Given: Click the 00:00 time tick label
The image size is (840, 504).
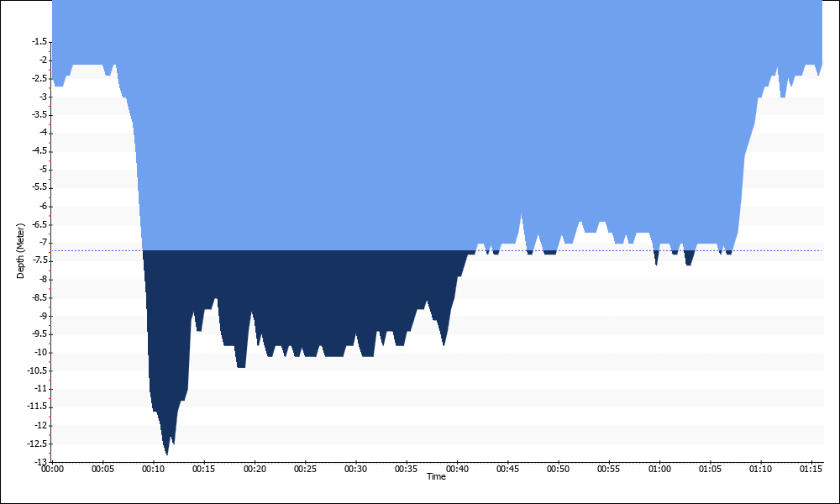Looking at the screenshot, I should click(x=52, y=470).
